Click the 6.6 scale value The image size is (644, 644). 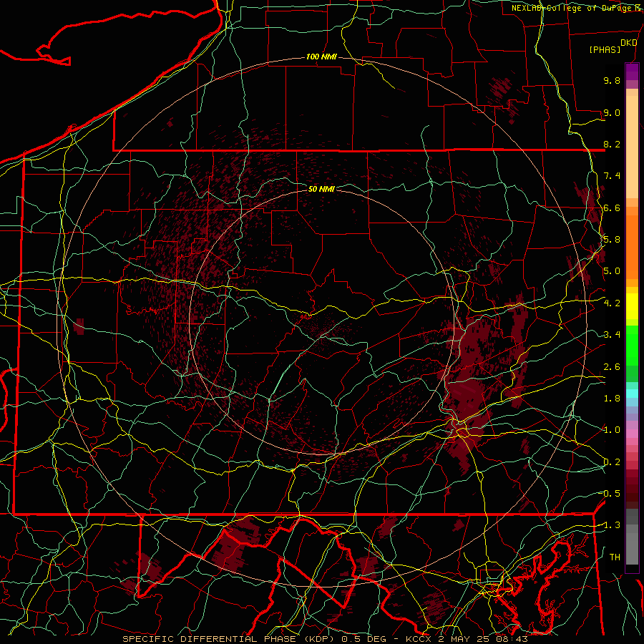(x=612, y=208)
